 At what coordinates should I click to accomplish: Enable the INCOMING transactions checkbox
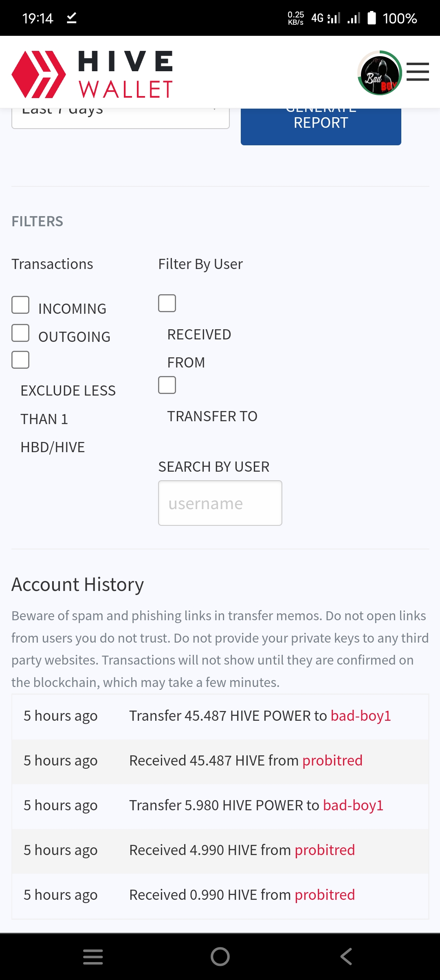pyautogui.click(x=20, y=305)
